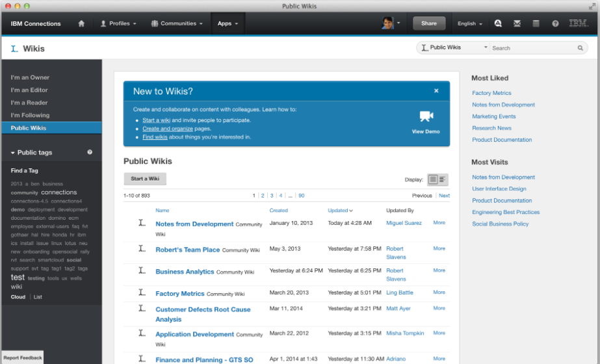Open Miguel Suarez profile link
600x364 pixels.
[x=404, y=223]
